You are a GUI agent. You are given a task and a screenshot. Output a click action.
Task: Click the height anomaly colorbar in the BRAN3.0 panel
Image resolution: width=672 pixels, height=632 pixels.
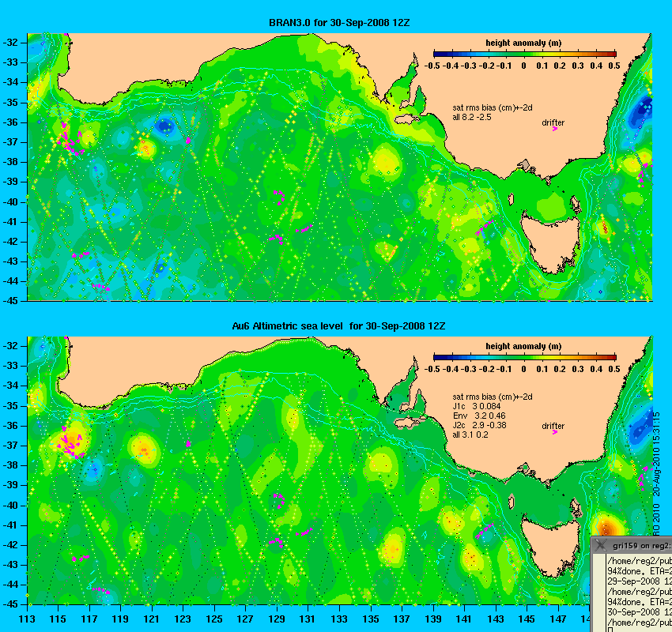pyautogui.click(x=525, y=54)
